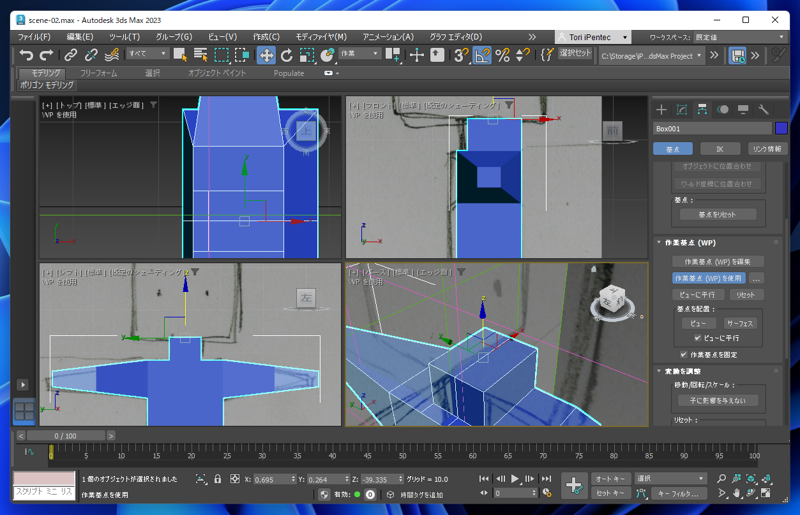This screenshot has width=800, height=515.
Task: Click the Box001 object name field
Action: (x=712, y=129)
